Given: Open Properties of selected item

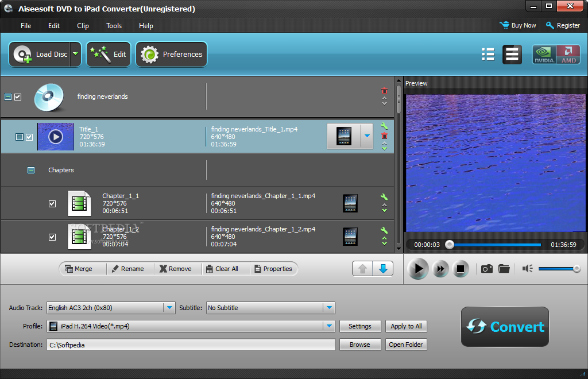Looking at the screenshot, I should (x=273, y=269).
